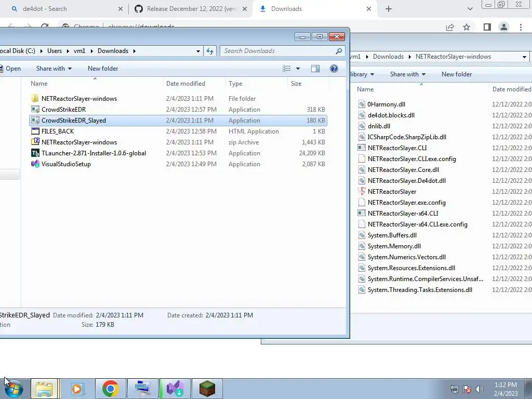
Task: Select the TLauncher installer icon
Action: tap(35, 153)
